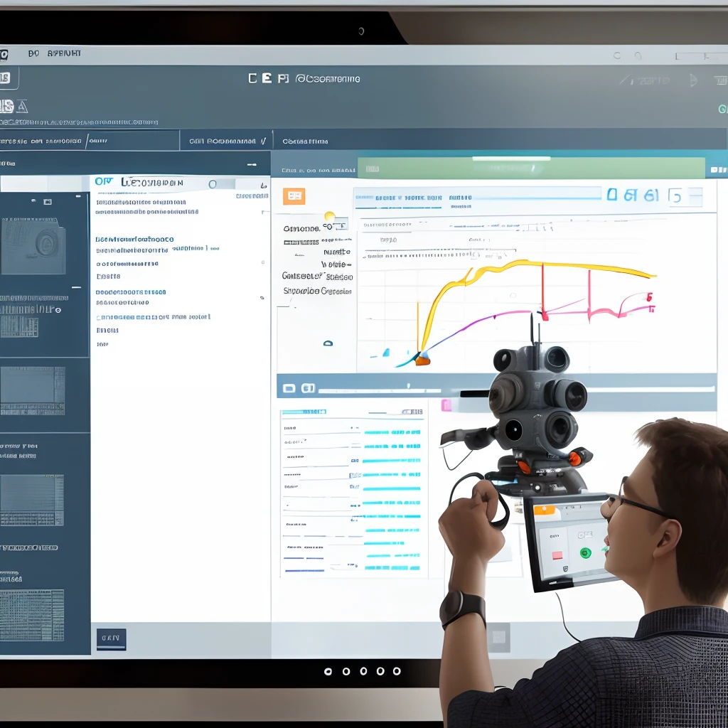Screen dimensions: 728x728
Task: Click the green progress bar above the chart
Action: [x=532, y=168]
